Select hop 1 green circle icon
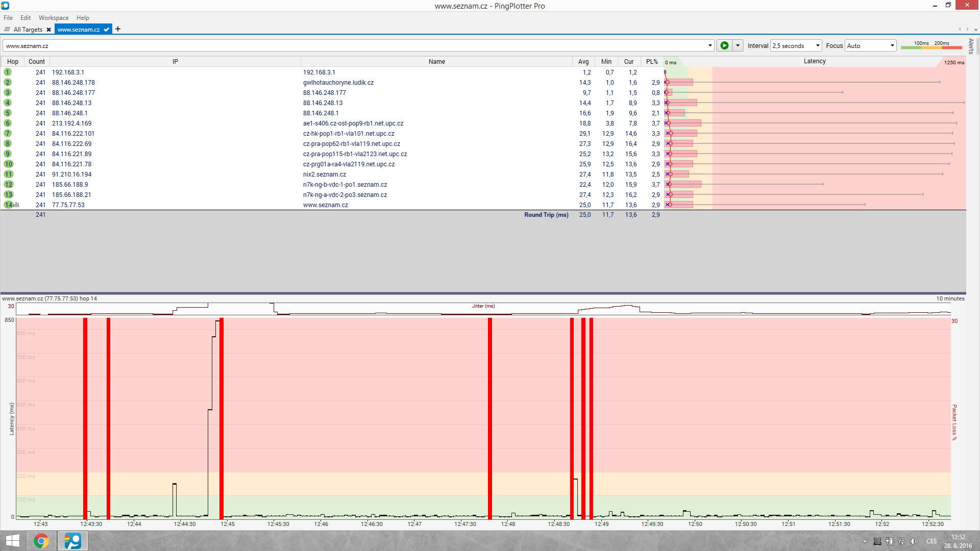 coord(8,72)
